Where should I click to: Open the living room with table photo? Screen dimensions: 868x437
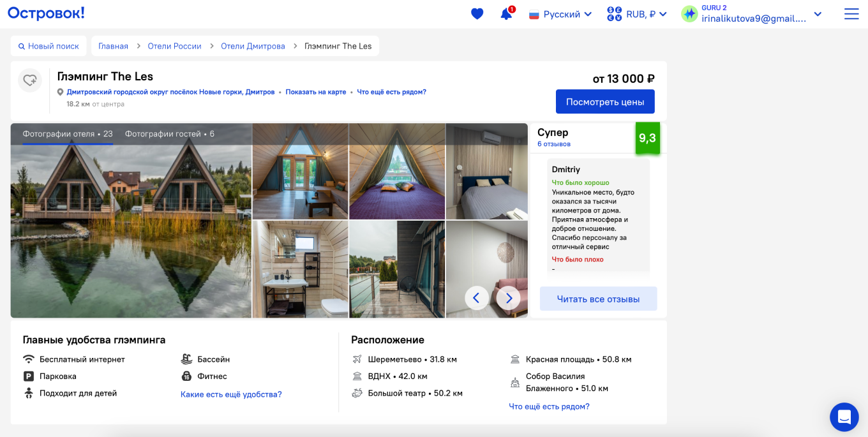tap(301, 171)
